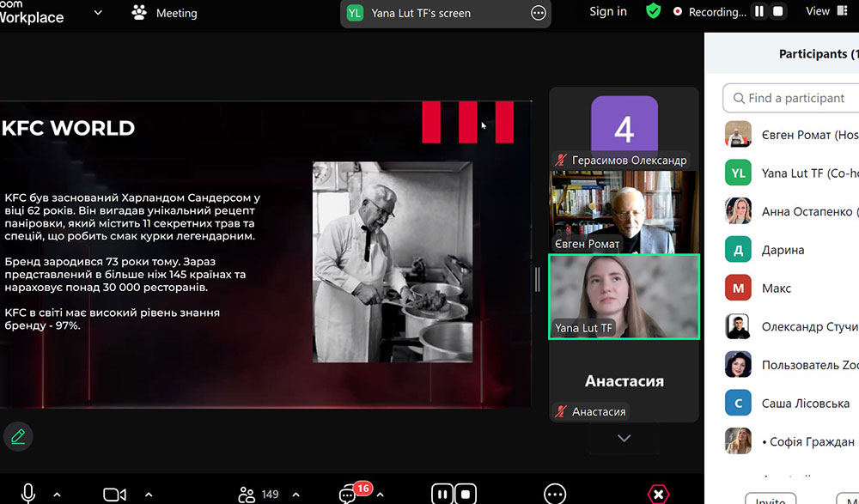Click the Meeting participants-group icon

139,13
